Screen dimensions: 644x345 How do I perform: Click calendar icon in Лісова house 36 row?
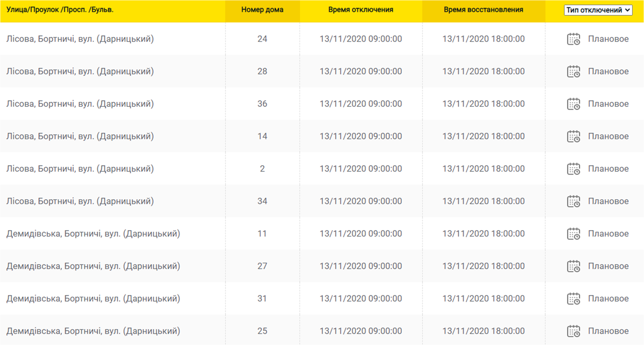point(573,104)
